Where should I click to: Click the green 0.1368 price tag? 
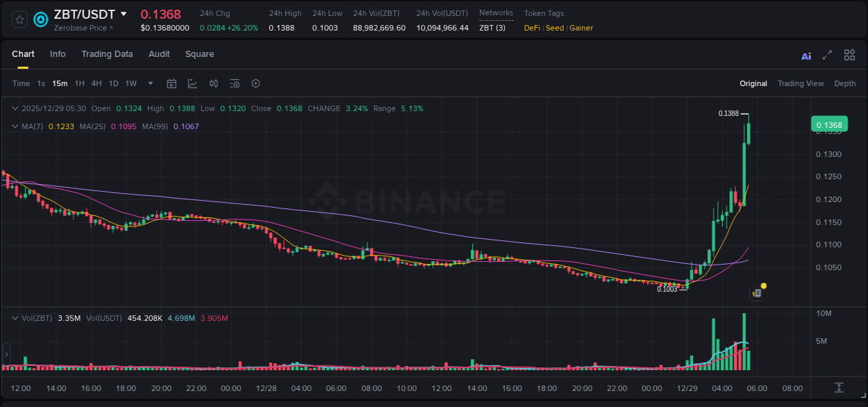tap(829, 124)
